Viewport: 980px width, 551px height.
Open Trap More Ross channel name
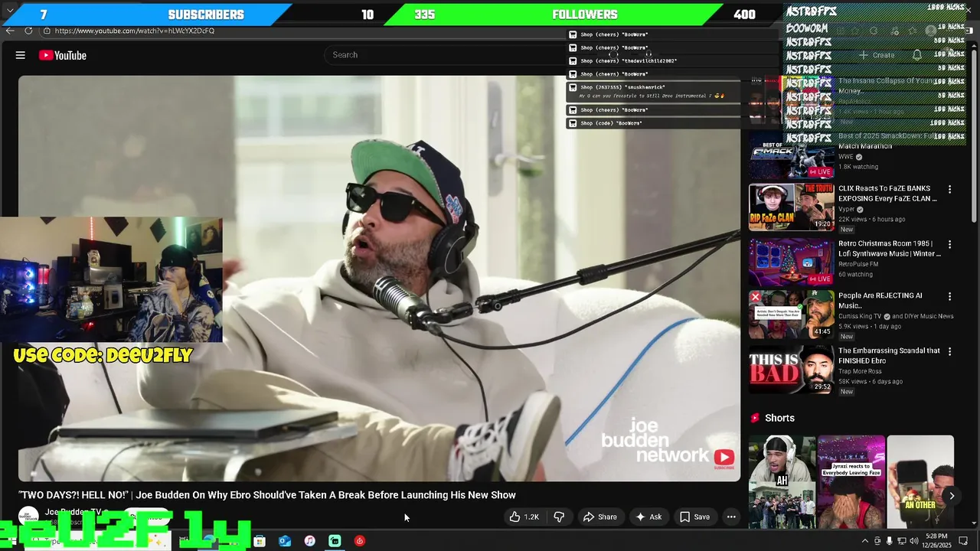tap(860, 371)
